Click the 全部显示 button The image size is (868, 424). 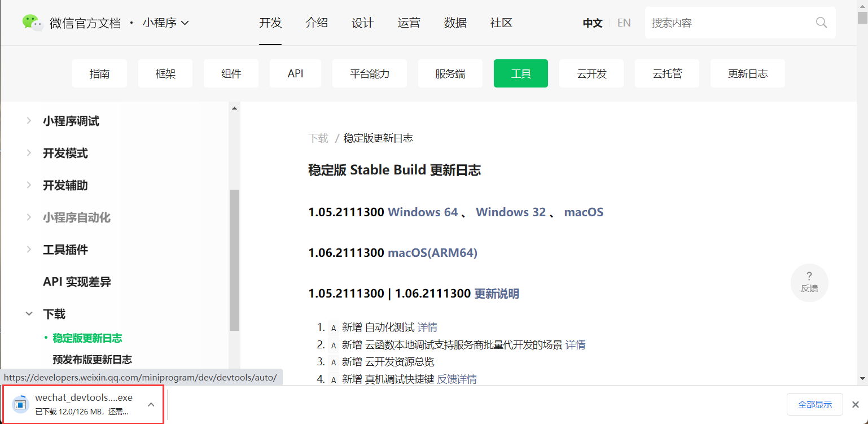(815, 404)
